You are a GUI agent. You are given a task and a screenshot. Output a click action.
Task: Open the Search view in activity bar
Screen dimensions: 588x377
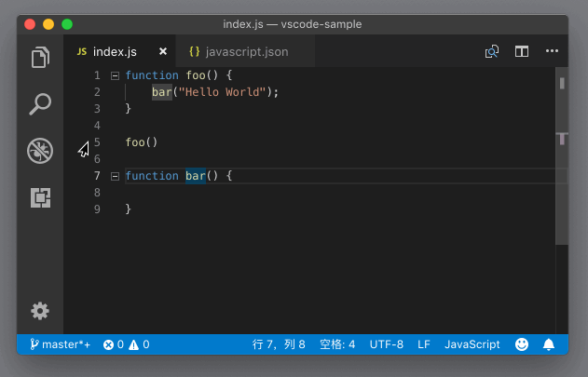pyautogui.click(x=40, y=103)
